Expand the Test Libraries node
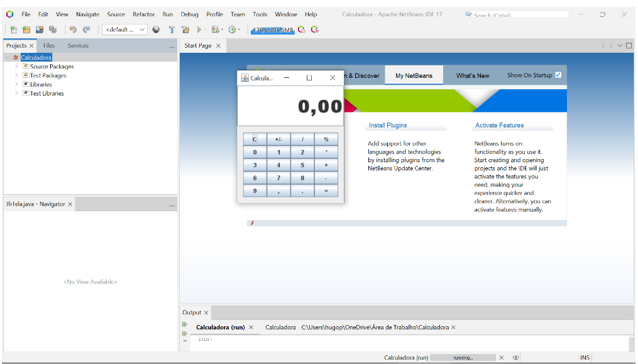This screenshot has height=364, width=638. pyautogui.click(x=16, y=93)
